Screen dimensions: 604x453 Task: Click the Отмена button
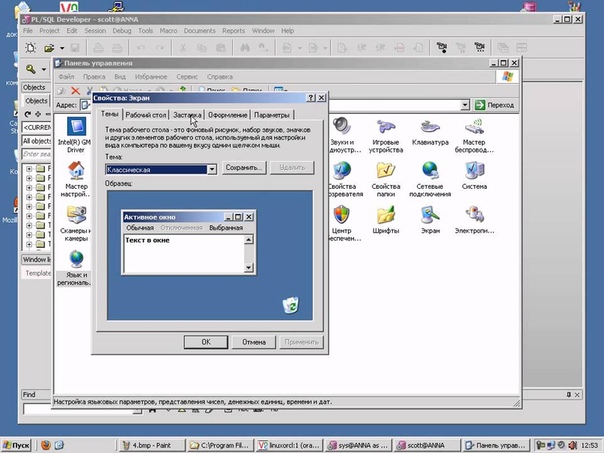254,341
